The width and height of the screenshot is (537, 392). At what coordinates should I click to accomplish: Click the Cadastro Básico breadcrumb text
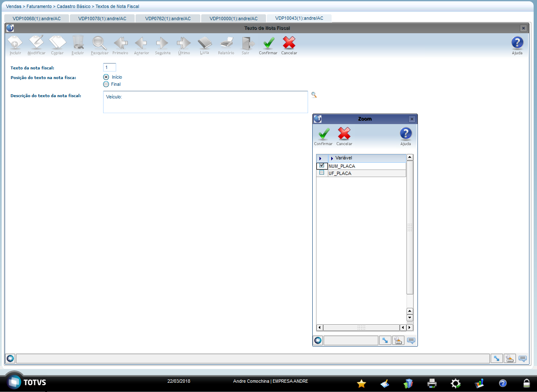coord(74,6)
